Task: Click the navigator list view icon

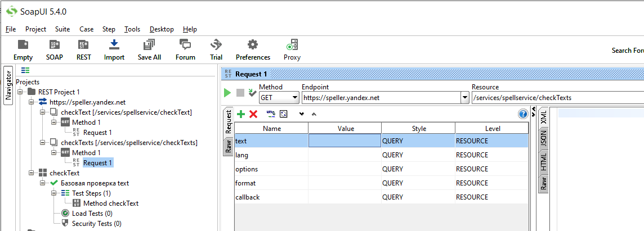Action: [x=25, y=70]
